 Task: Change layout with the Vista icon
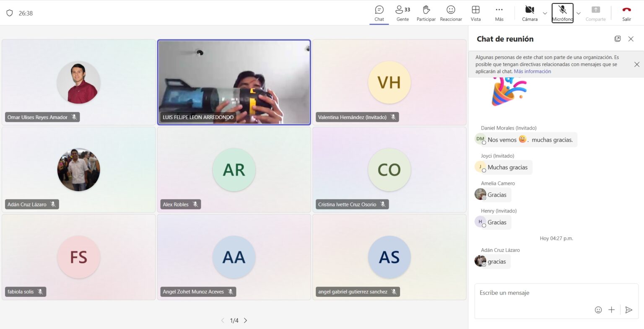point(475,13)
